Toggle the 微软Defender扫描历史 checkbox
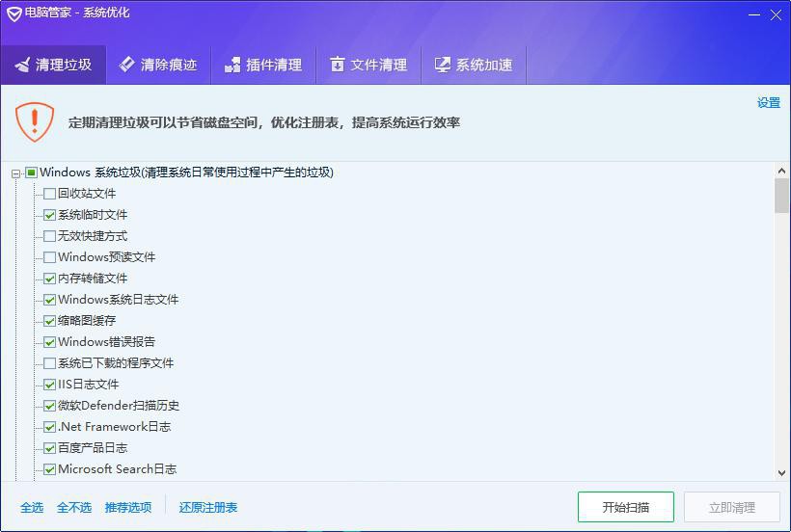 point(49,406)
